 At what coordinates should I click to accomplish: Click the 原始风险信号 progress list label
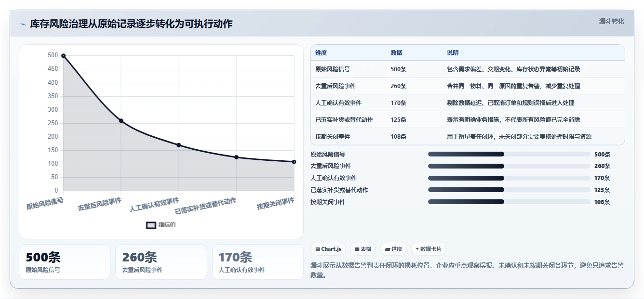[328, 155]
